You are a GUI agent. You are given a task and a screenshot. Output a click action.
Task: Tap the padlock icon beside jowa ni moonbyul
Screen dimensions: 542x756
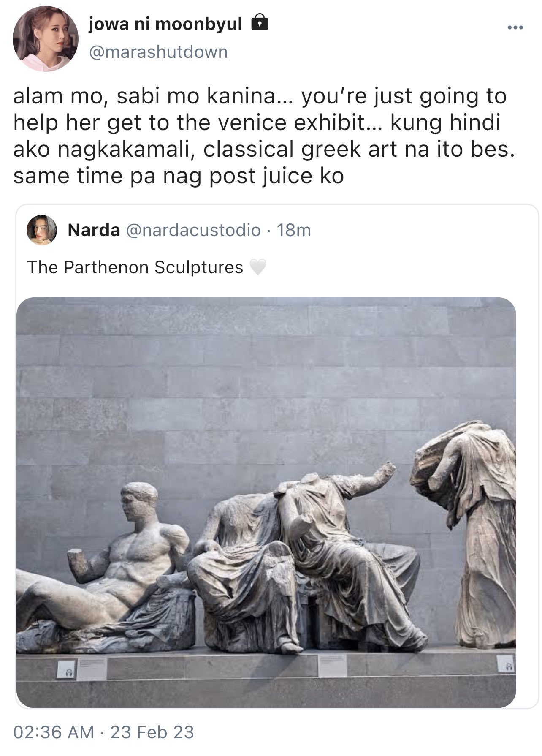tap(260, 23)
